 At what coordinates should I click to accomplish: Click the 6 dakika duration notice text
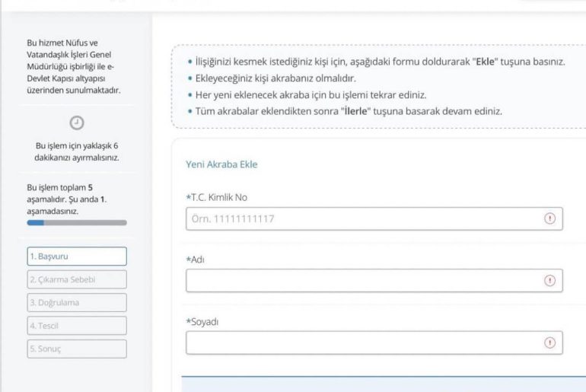[76, 151]
